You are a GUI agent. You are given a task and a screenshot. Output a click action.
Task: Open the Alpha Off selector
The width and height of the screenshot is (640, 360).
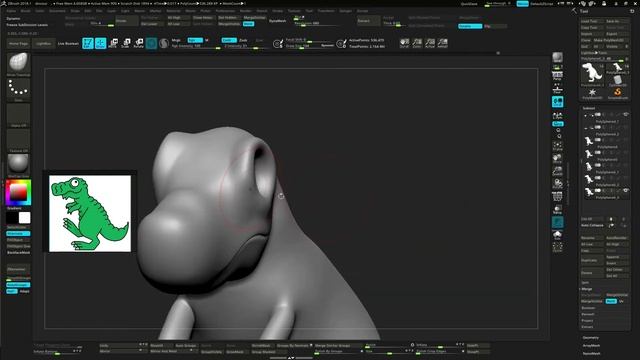18,115
